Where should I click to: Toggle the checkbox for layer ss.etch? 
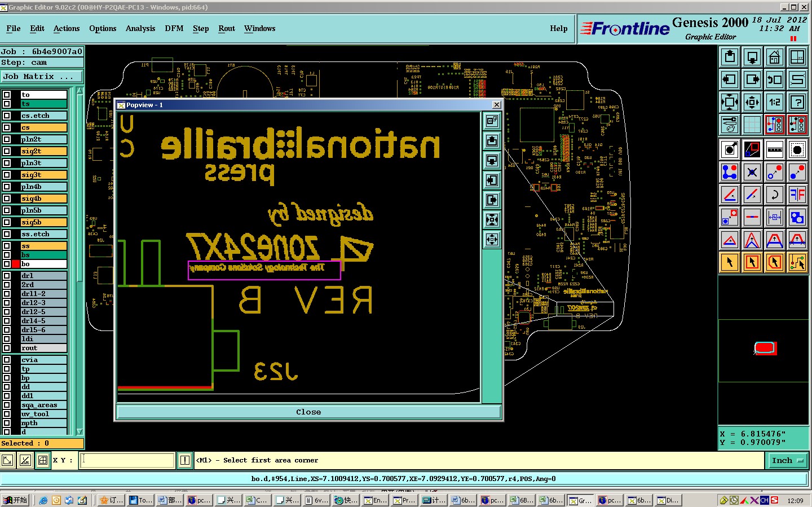(x=7, y=234)
